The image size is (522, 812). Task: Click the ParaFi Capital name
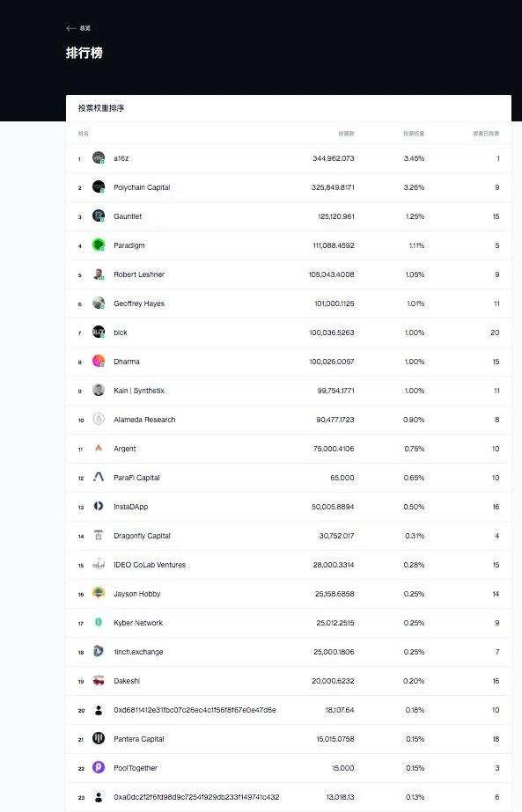pyautogui.click(x=136, y=478)
